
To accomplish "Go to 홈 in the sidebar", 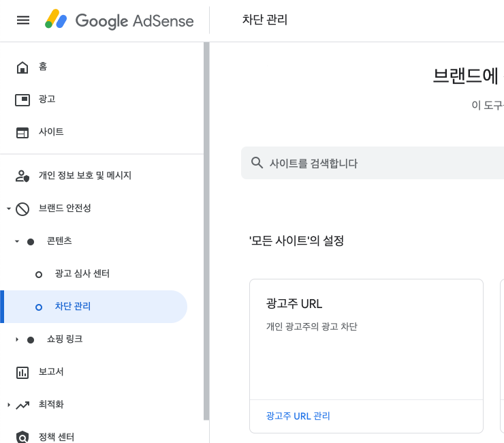I will point(43,66).
